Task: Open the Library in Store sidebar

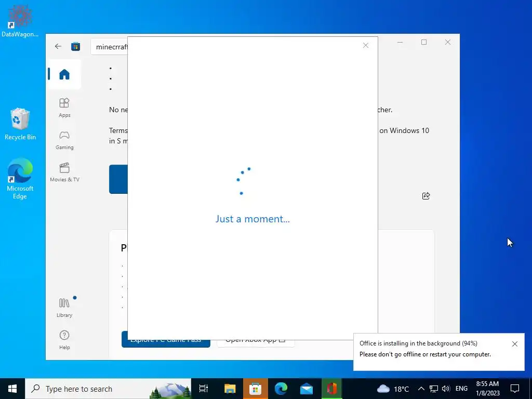Action: pos(64,307)
